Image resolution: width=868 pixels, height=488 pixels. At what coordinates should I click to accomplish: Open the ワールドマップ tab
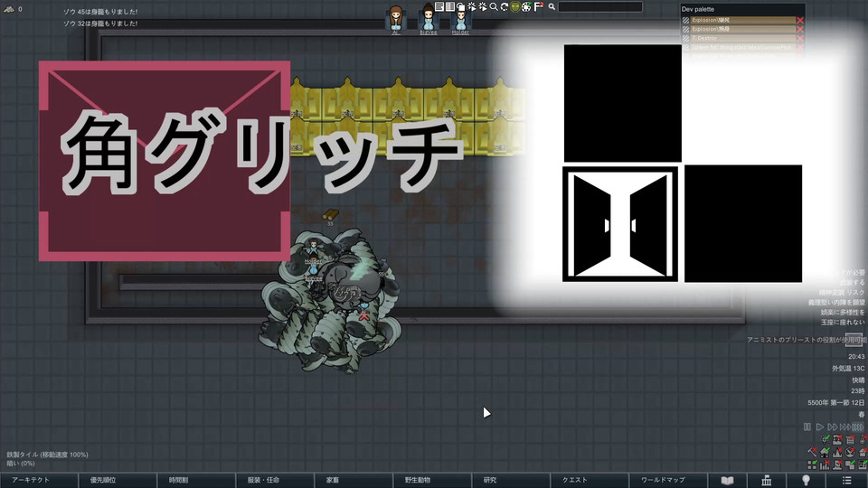click(x=668, y=480)
